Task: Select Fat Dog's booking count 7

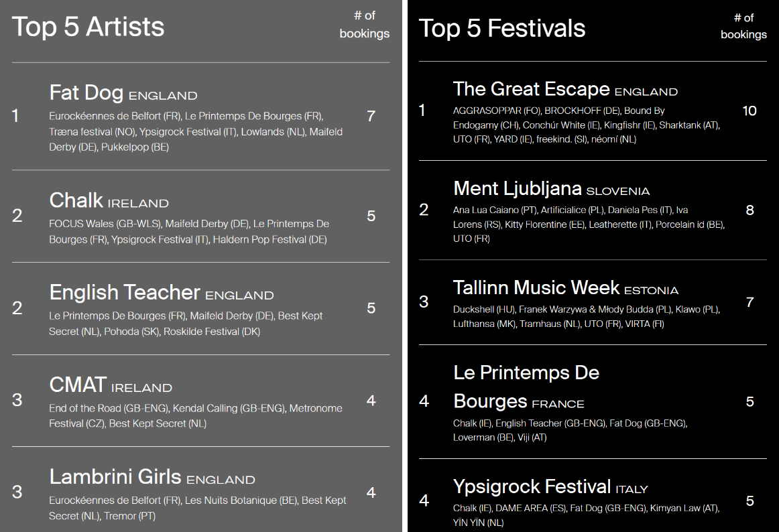Action: (371, 116)
